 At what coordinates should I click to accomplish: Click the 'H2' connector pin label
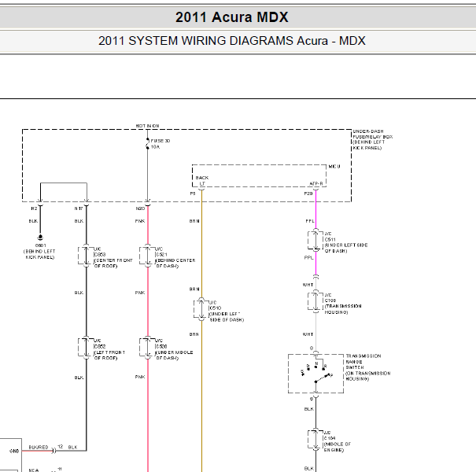coord(34,208)
